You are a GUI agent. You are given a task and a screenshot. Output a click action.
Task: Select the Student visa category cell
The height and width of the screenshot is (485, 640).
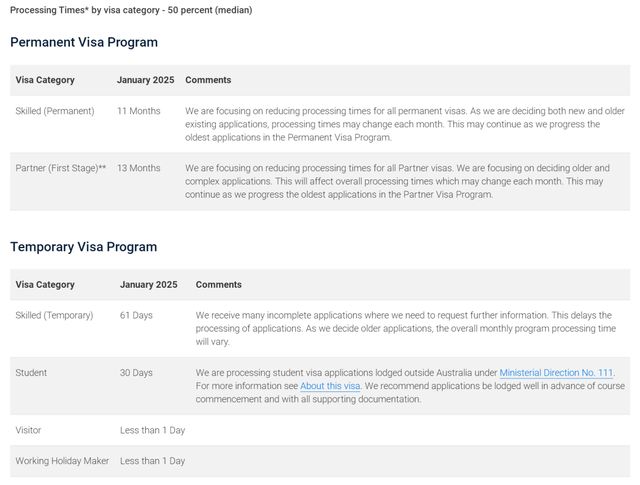tap(31, 373)
